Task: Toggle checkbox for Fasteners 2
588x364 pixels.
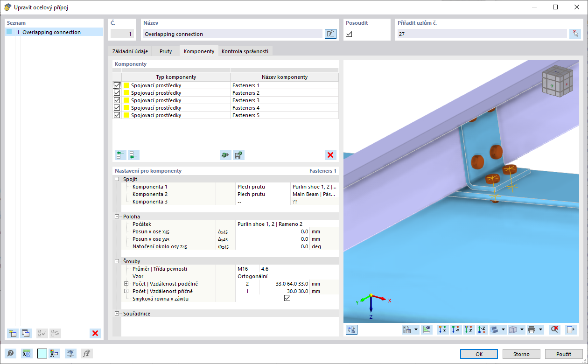Action: pos(117,93)
